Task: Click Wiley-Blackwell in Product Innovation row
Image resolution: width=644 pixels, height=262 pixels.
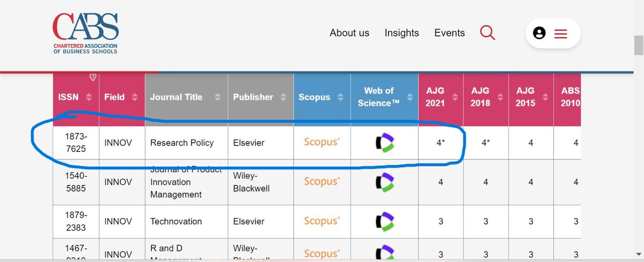Action: click(251, 182)
